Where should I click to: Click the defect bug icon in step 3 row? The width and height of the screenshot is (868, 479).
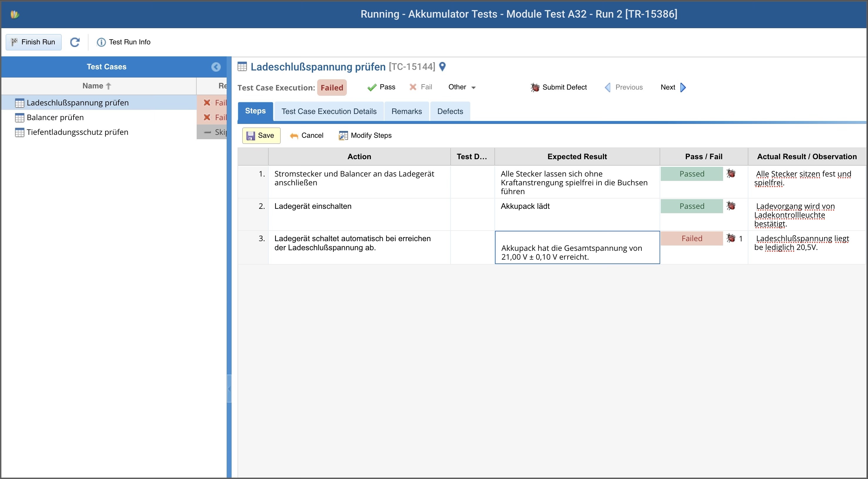[x=730, y=238]
